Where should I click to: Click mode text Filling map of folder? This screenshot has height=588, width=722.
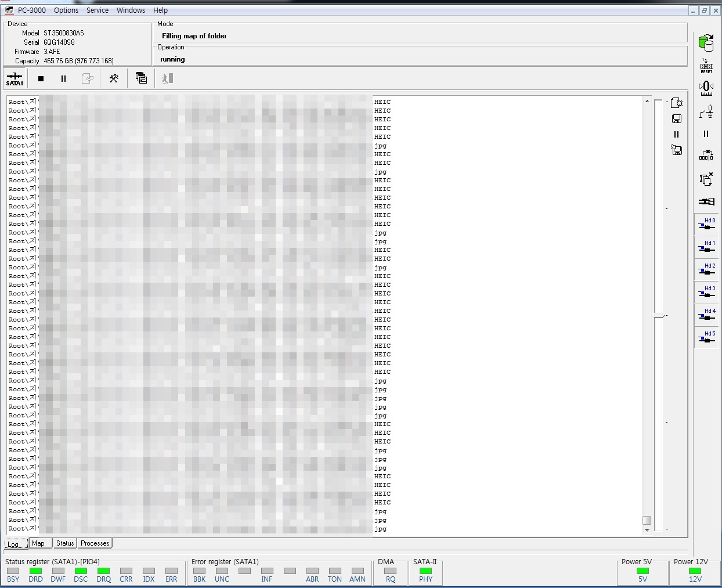coord(194,36)
